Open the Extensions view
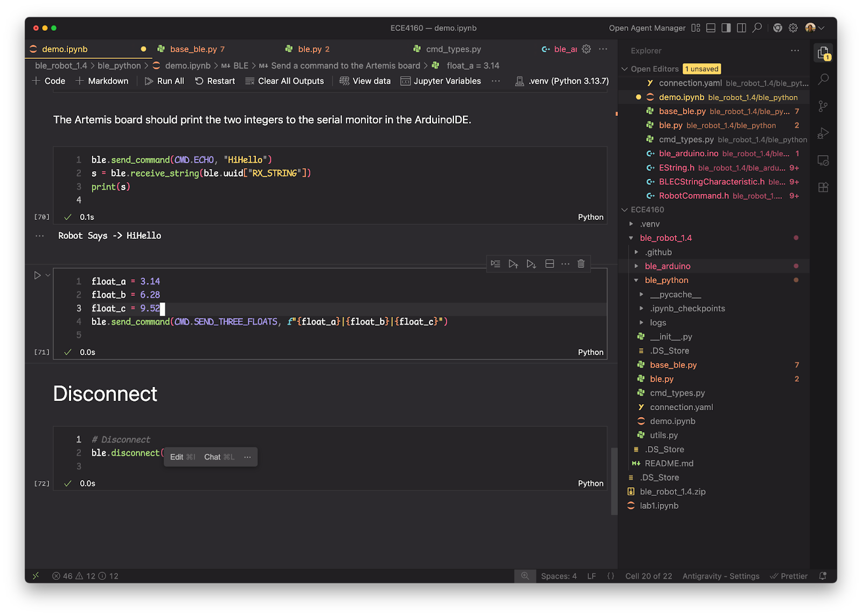The image size is (862, 616). pos(823,187)
